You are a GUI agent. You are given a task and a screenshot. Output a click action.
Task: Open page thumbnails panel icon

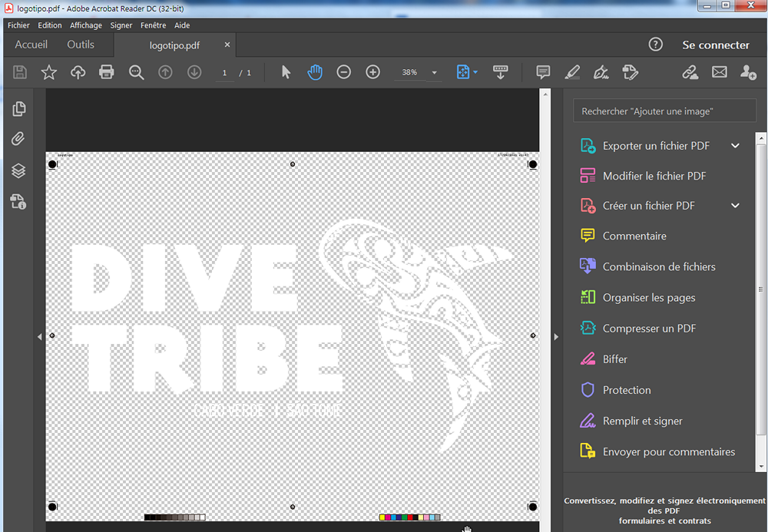pyautogui.click(x=18, y=109)
